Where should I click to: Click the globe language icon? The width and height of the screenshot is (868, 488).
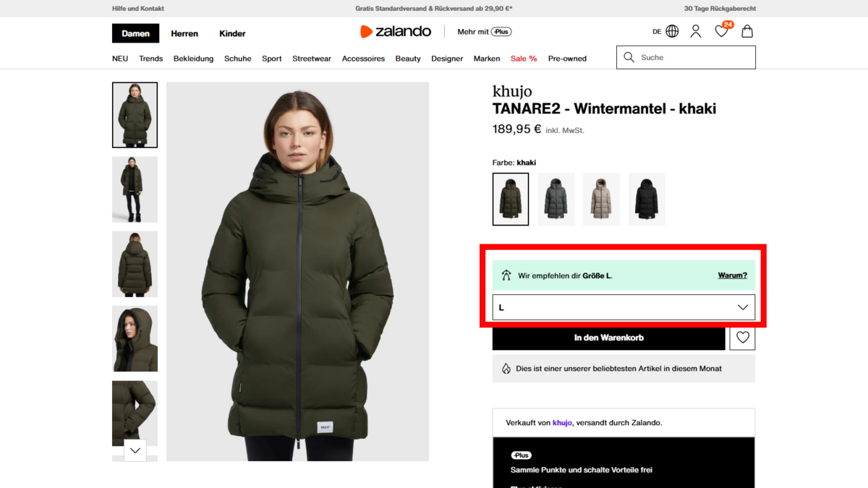tap(672, 32)
